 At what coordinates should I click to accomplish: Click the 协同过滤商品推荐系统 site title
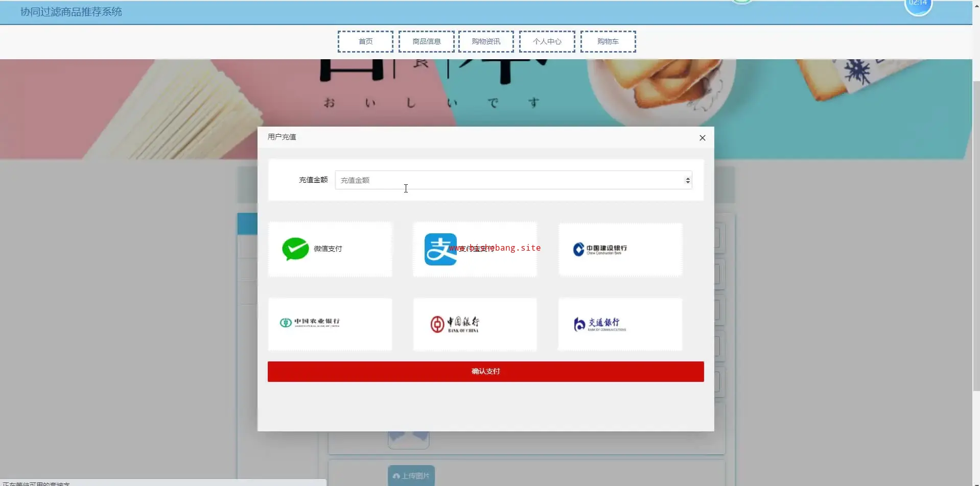(71, 12)
